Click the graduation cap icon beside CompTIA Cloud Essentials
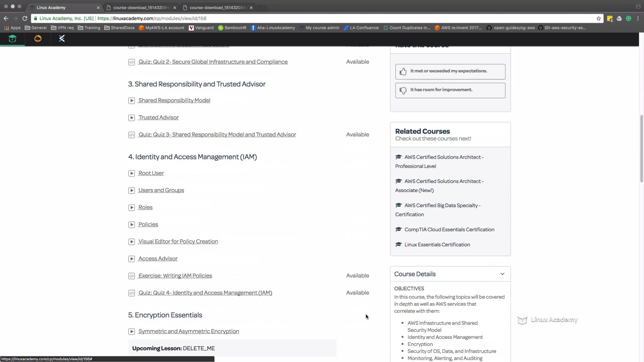 (398, 229)
